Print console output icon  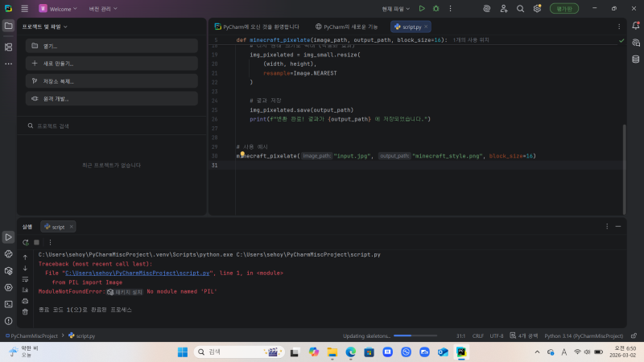(x=25, y=301)
